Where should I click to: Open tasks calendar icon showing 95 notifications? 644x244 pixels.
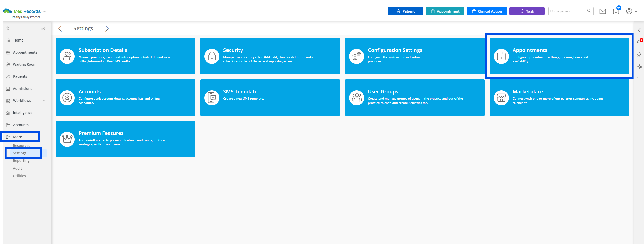[616, 12]
